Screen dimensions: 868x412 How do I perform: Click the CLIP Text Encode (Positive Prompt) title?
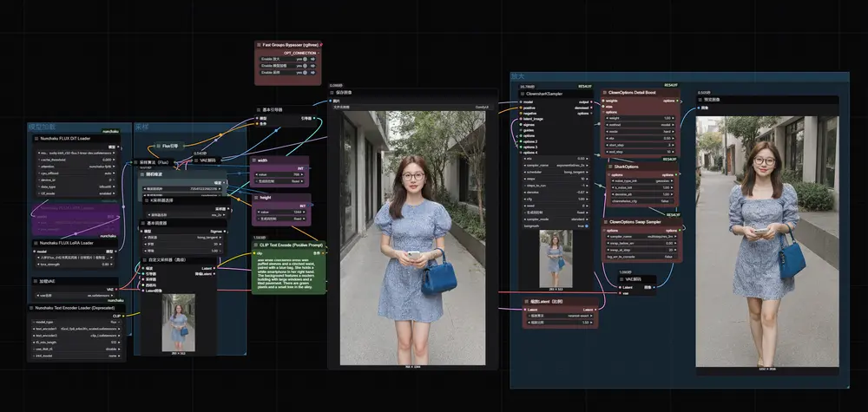291,245
